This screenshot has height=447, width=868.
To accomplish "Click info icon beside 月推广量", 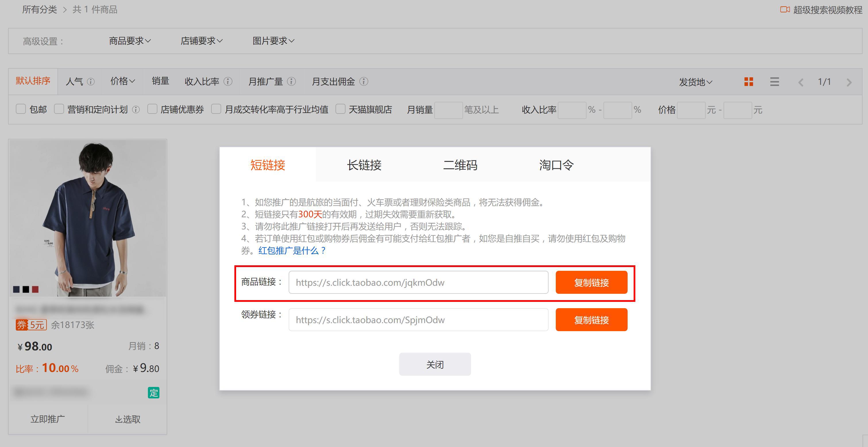I will pos(292,82).
